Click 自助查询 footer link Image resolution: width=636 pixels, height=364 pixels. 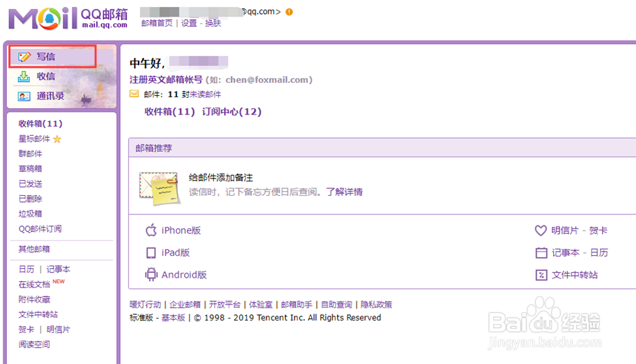[336, 305]
